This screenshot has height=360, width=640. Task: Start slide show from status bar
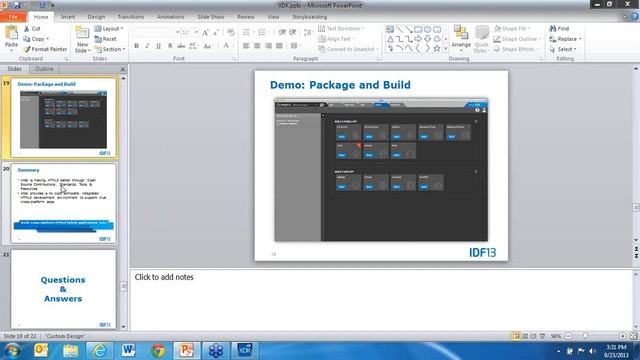[x=542, y=336]
